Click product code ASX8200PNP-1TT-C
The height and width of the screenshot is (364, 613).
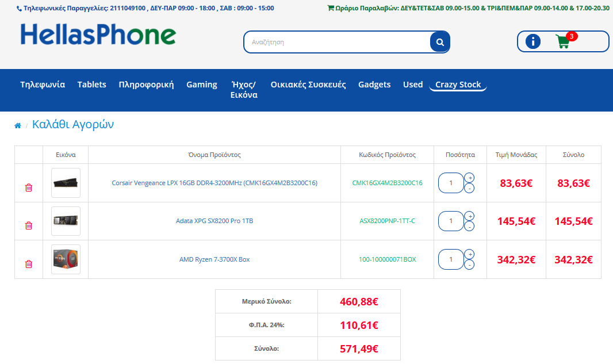tap(388, 221)
